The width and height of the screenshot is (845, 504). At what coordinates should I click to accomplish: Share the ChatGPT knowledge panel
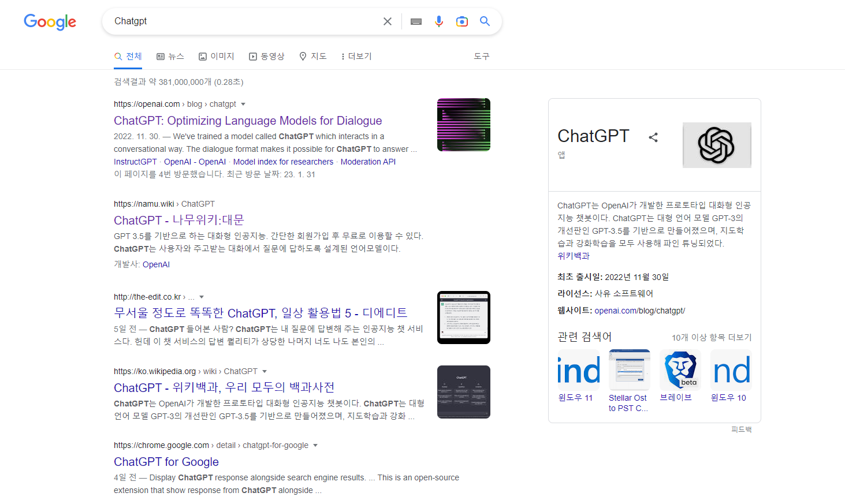pos(653,137)
